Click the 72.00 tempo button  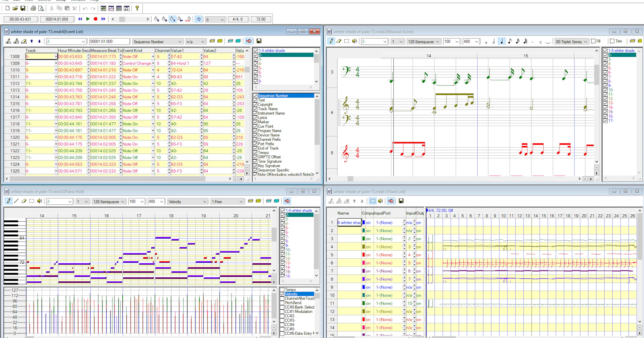point(261,19)
